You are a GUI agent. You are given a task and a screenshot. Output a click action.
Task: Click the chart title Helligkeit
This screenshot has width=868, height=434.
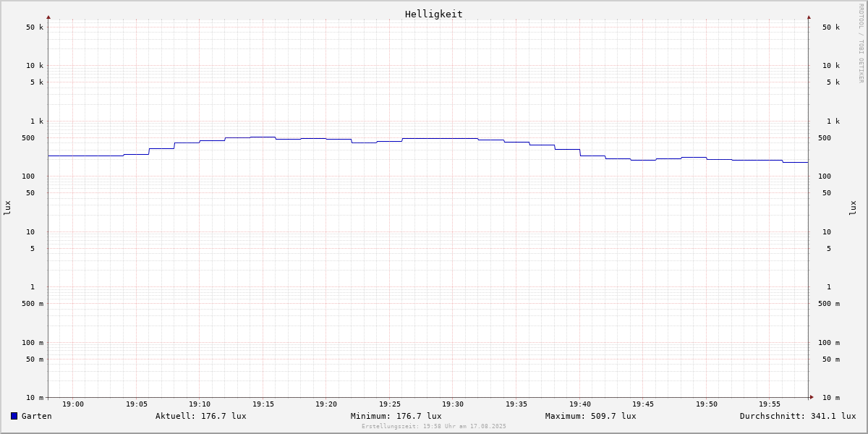click(434, 14)
